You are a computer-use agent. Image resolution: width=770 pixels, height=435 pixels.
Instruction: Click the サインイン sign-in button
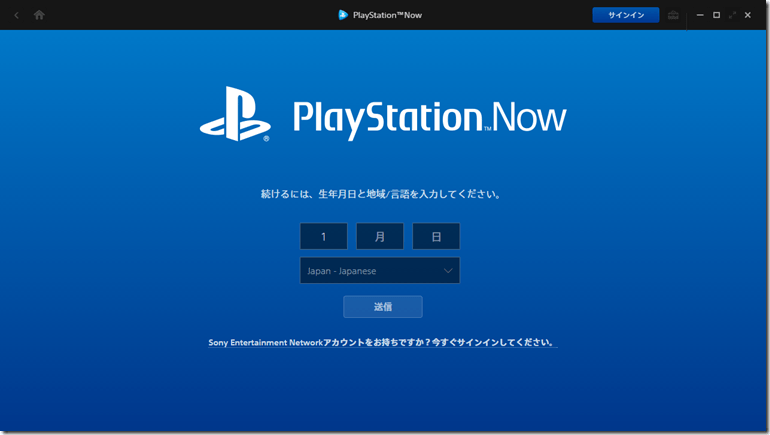pyautogui.click(x=626, y=15)
